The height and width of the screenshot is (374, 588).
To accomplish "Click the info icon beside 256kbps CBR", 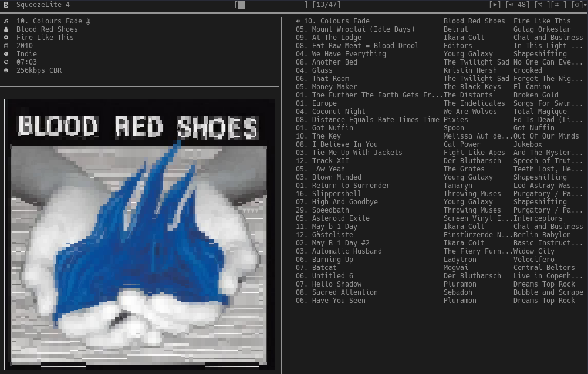I will (x=6, y=70).
